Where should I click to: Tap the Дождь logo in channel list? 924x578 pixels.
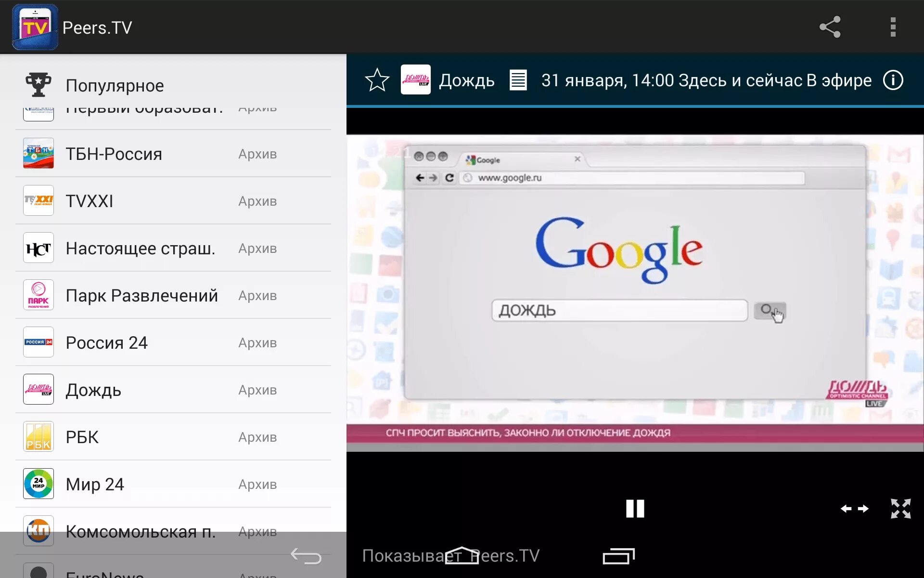point(38,390)
